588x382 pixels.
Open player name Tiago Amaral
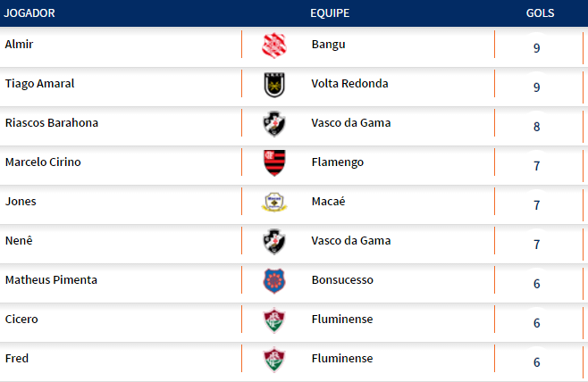[x=39, y=83]
